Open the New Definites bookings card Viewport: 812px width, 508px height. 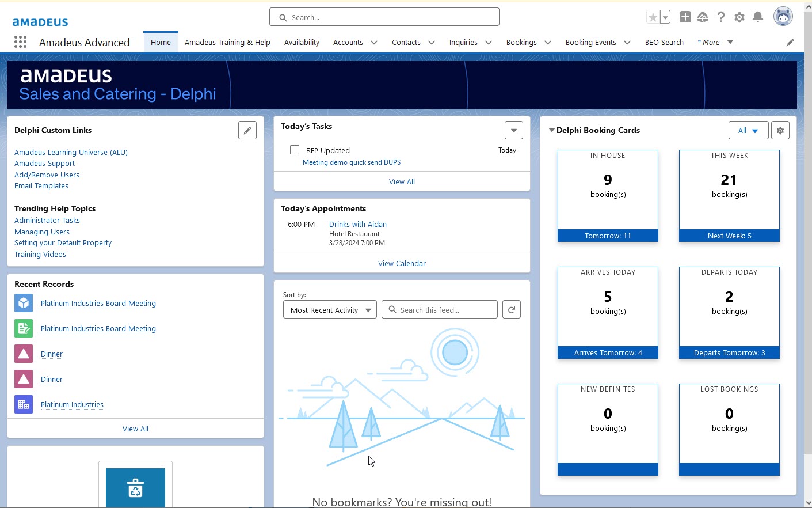[x=608, y=430]
